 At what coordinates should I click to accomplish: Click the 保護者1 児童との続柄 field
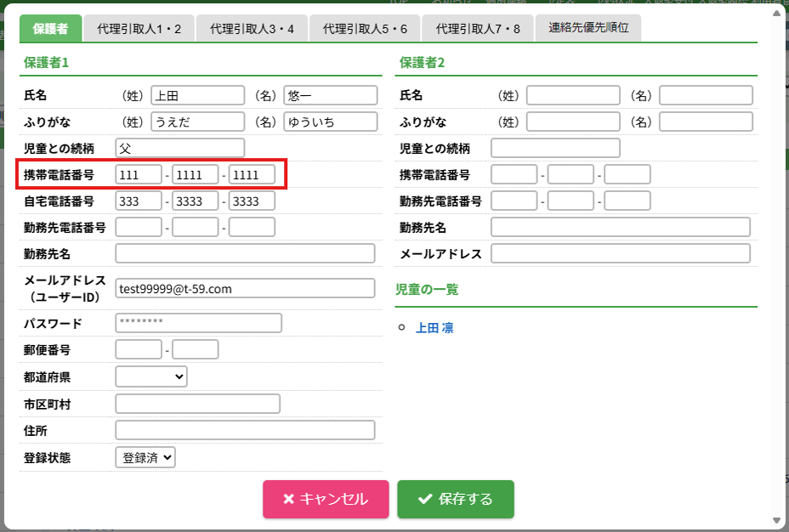coord(179,148)
